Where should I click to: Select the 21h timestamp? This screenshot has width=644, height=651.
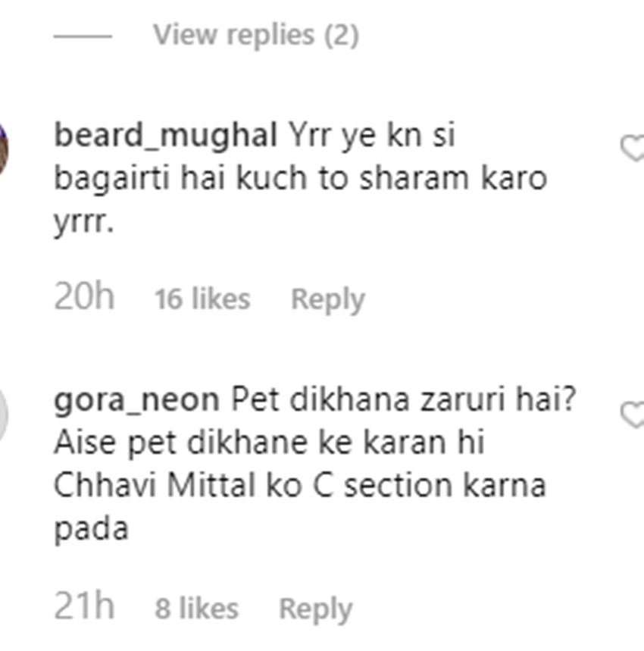coord(84,606)
